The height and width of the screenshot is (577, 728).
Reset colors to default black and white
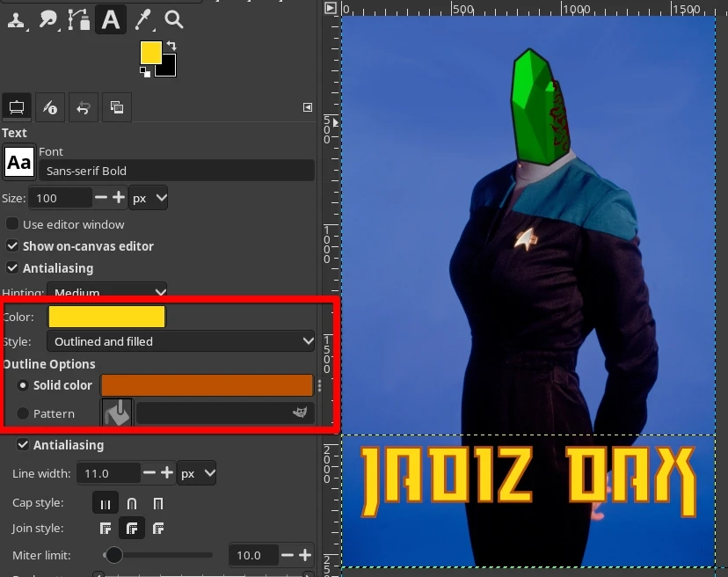145,72
